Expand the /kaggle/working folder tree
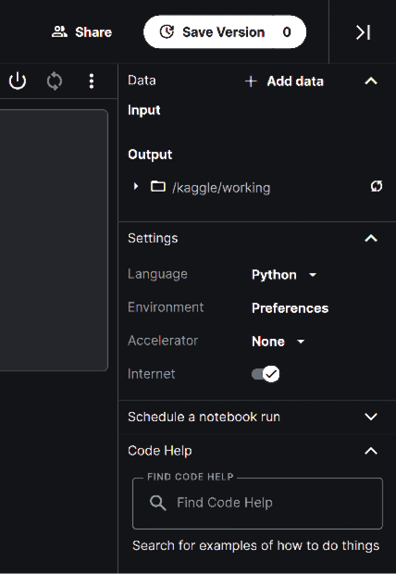 (x=136, y=186)
